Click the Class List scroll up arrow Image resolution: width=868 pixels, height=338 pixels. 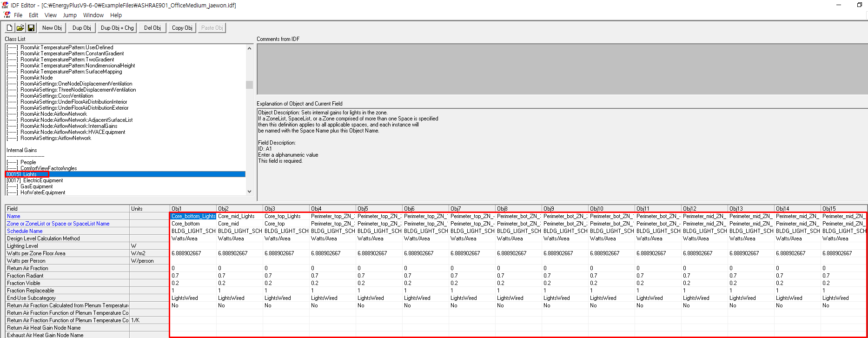click(x=249, y=48)
